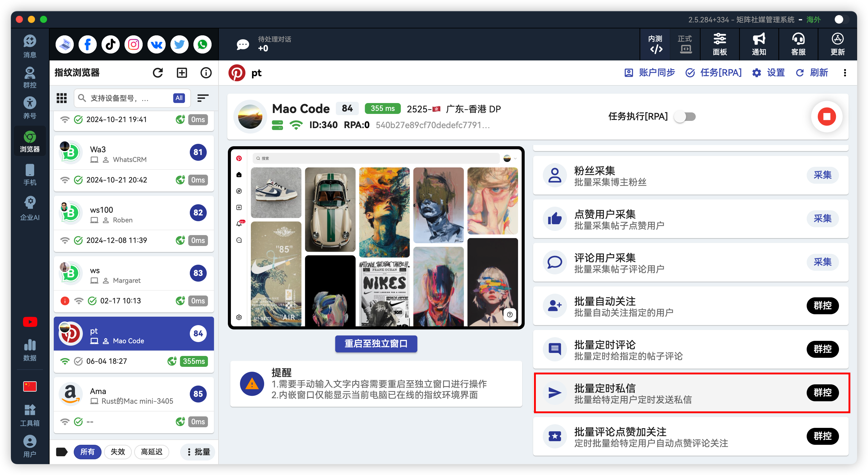Click the 账户同步 link
868x475 pixels.
(x=650, y=73)
